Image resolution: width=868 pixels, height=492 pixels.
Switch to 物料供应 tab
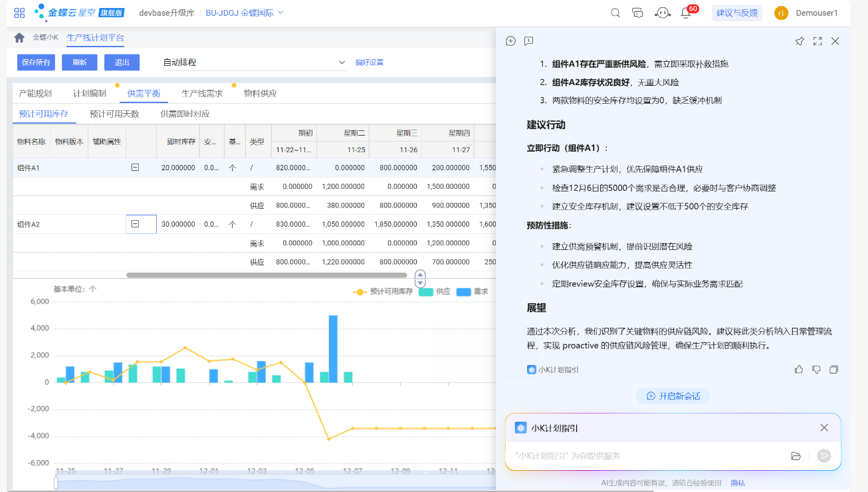click(x=260, y=93)
